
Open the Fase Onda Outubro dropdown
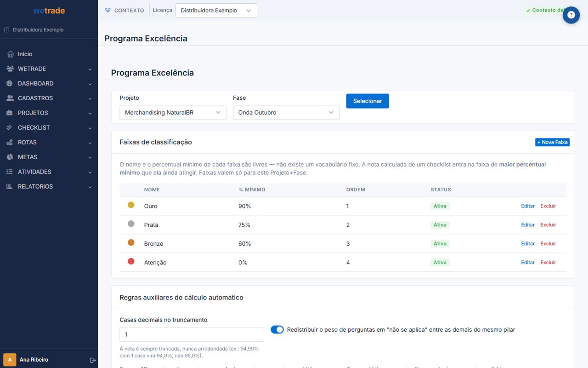pos(286,112)
